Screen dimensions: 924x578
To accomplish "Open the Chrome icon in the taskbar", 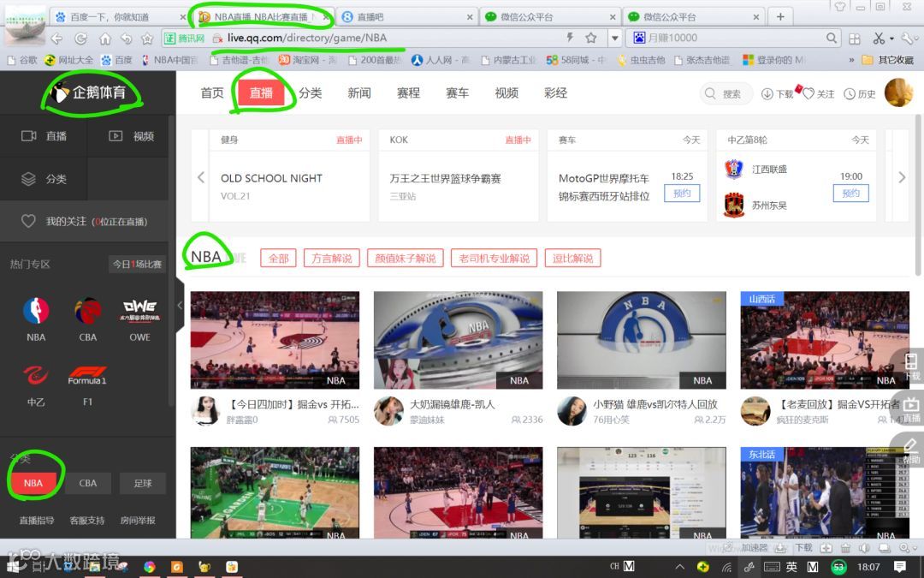I will [x=150, y=567].
